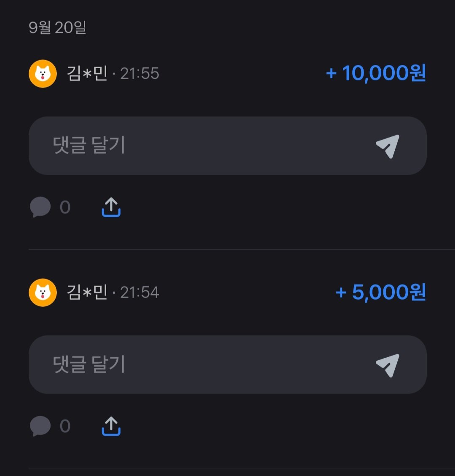Focus the 댓글 달기 field for 21:55 entry
The width and height of the screenshot is (455, 476).
[227, 146]
